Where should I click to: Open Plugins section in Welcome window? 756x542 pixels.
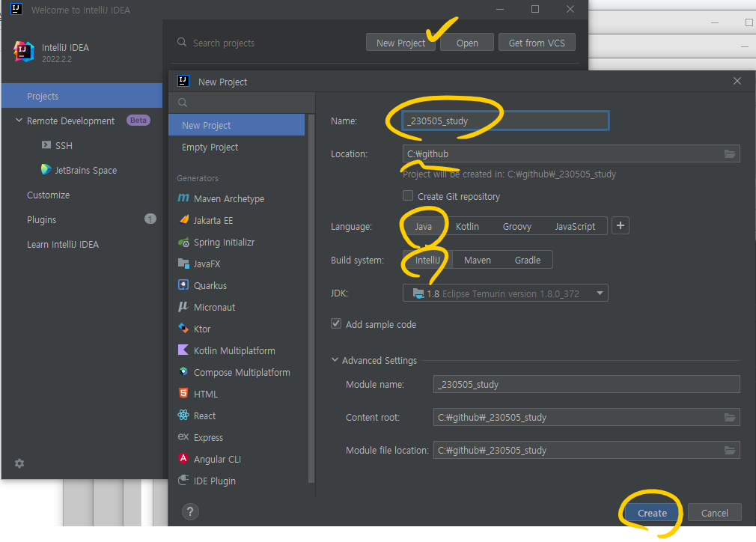(82, 219)
